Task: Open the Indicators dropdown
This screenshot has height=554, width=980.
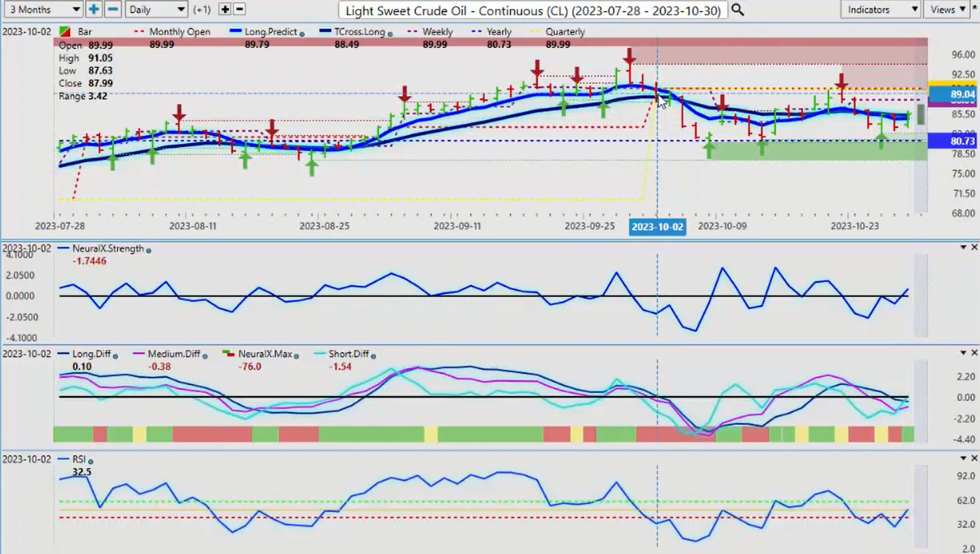Action: (x=881, y=10)
